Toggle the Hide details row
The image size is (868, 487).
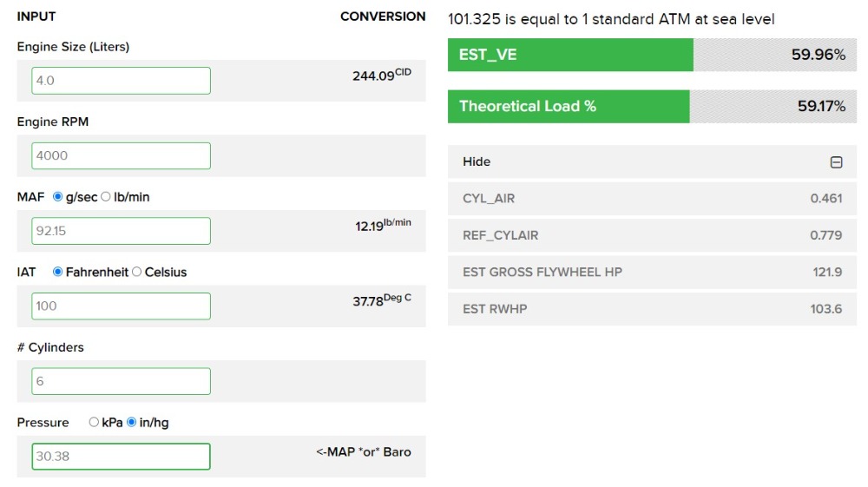[651, 162]
